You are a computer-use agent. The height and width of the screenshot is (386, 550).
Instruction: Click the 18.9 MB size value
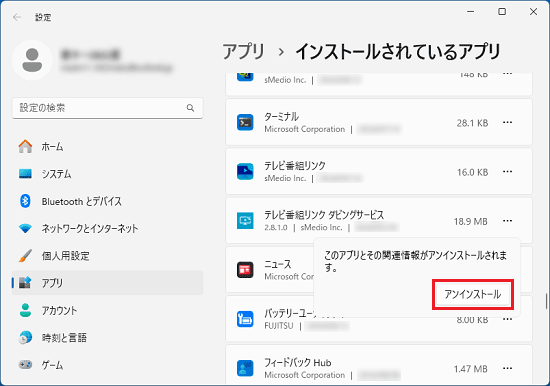point(470,221)
